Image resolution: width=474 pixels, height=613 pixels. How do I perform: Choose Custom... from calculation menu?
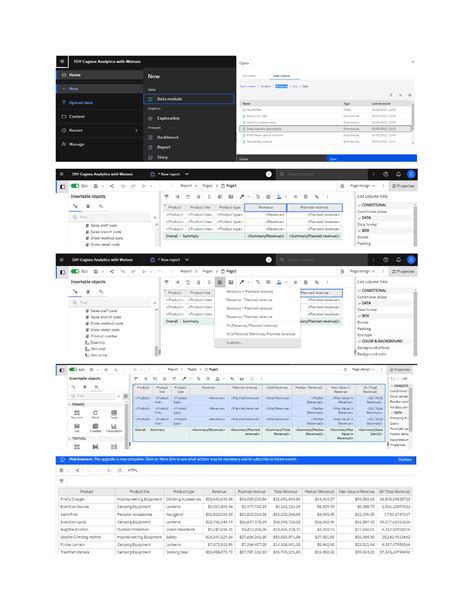point(234,342)
